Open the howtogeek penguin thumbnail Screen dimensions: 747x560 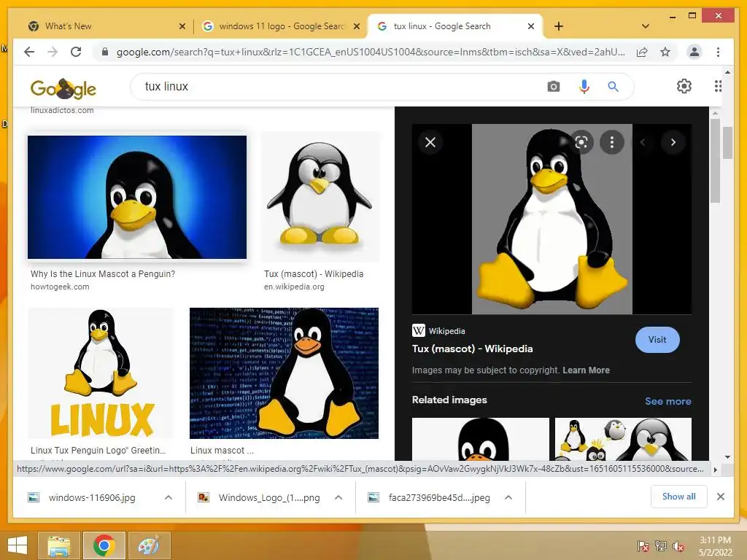[137, 197]
